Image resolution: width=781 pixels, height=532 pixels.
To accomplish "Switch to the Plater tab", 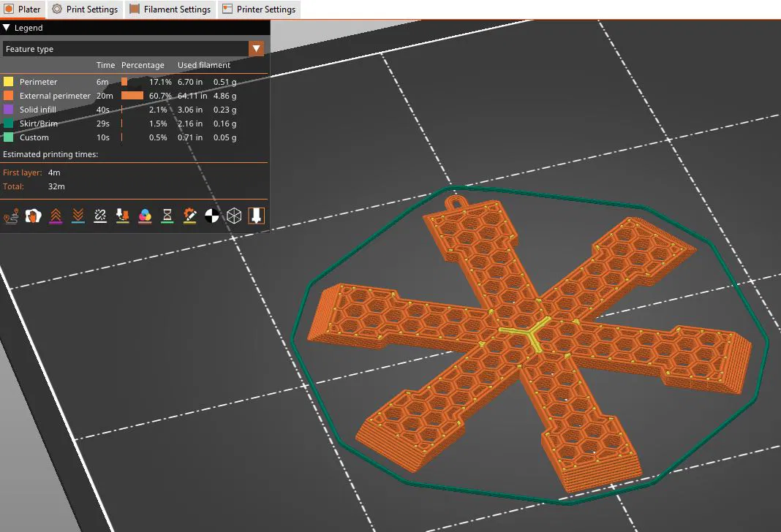I will click(23, 9).
